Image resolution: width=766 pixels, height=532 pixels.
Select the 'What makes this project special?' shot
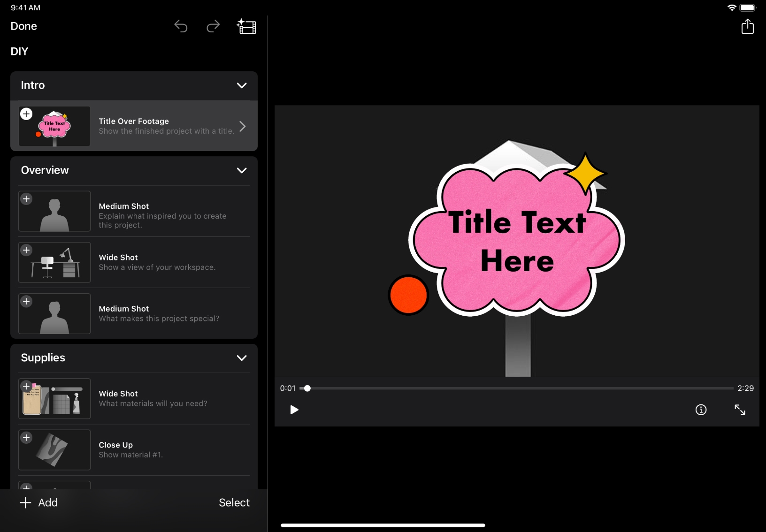(x=159, y=313)
